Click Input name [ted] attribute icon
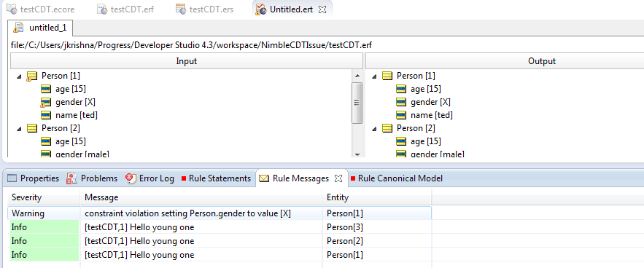The height and width of the screenshot is (268, 644). (x=46, y=115)
